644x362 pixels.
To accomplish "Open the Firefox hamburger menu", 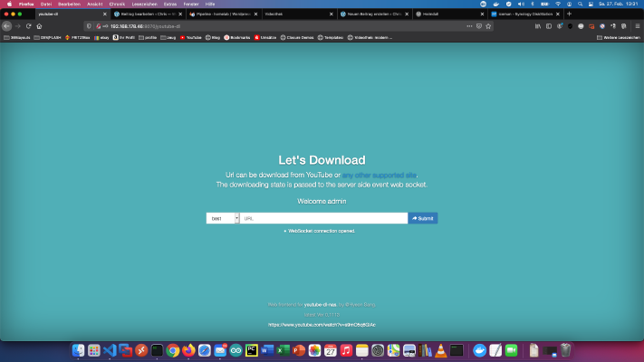I will (638, 26).
